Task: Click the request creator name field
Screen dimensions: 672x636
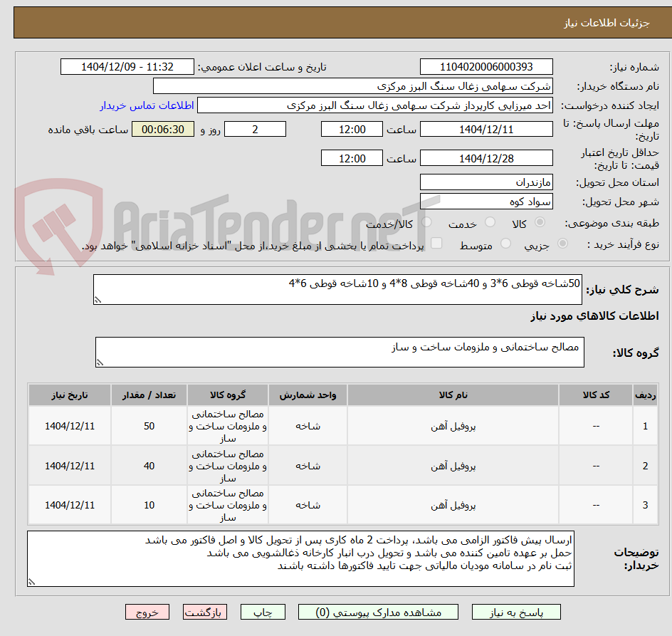Action: pos(375,105)
